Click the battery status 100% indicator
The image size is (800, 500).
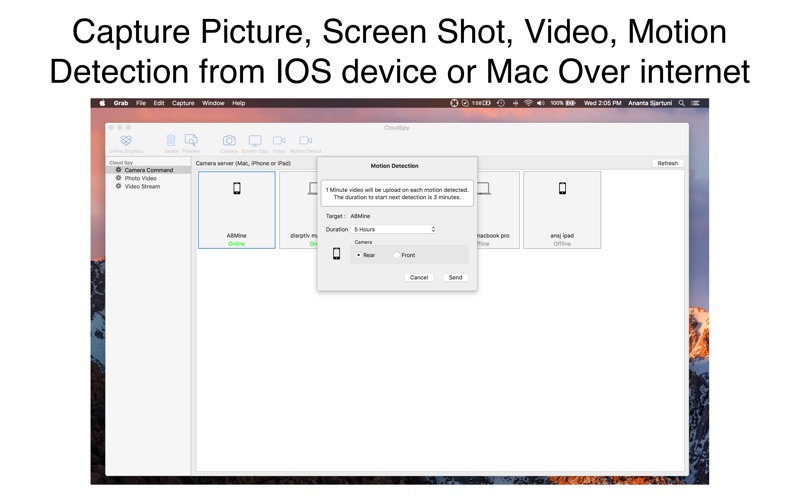coord(563,103)
